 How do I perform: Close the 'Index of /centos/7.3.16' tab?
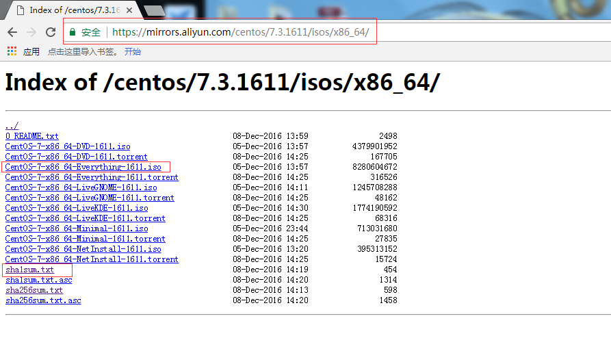129,10
